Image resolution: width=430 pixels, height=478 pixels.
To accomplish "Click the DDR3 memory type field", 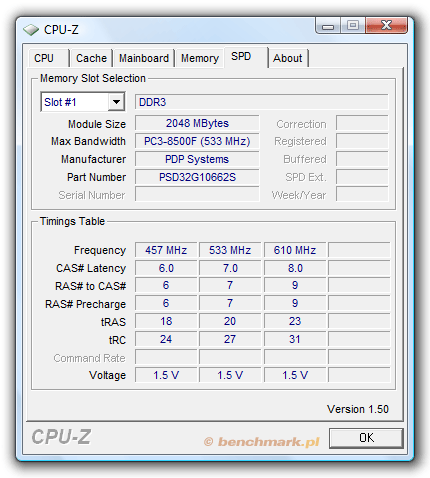I will (x=262, y=102).
